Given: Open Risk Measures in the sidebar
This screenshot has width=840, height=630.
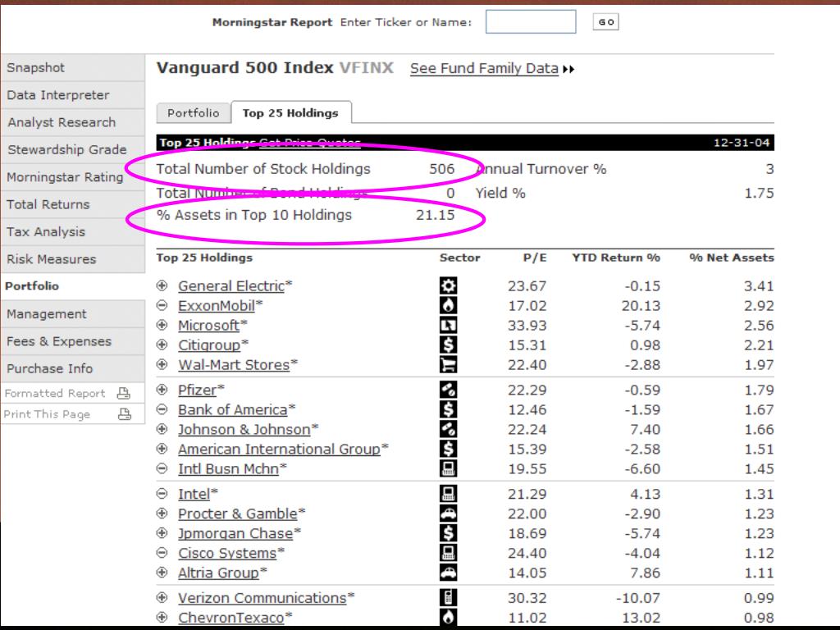Looking at the screenshot, I should point(73,258).
